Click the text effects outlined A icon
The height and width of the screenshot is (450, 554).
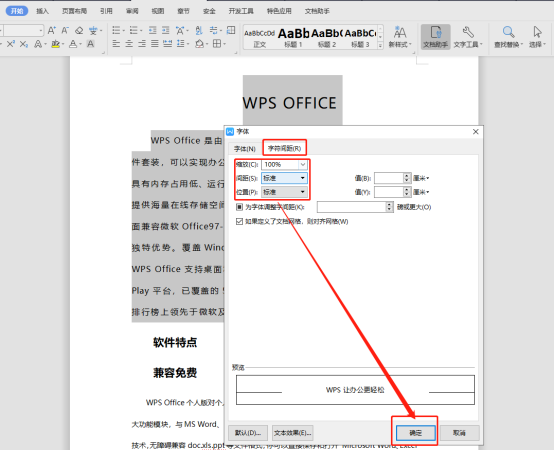tap(38, 44)
